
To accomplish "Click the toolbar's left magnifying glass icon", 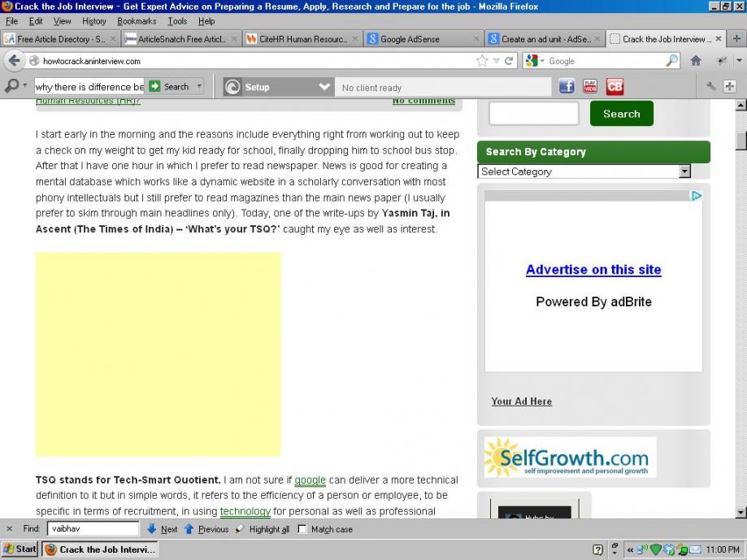I will click(x=11, y=85).
